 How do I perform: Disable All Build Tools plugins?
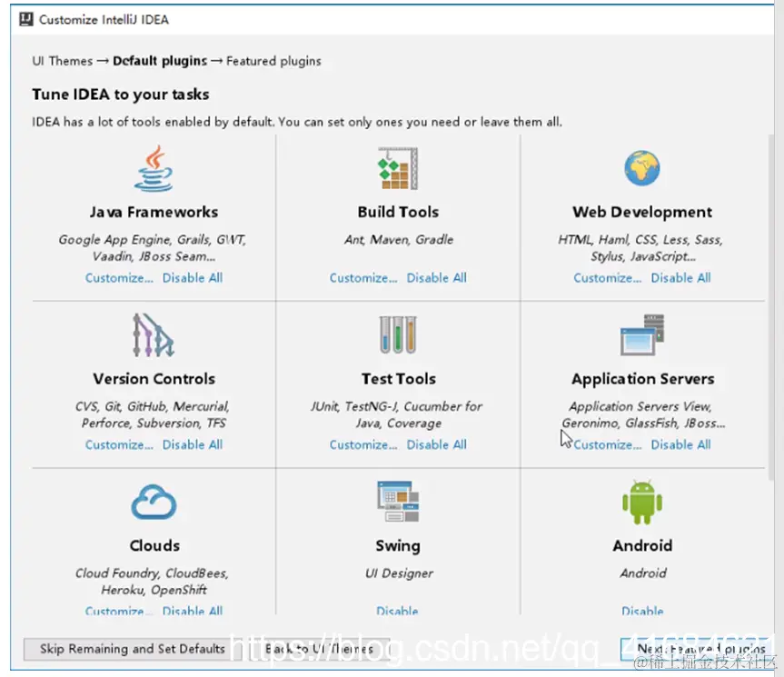point(436,278)
